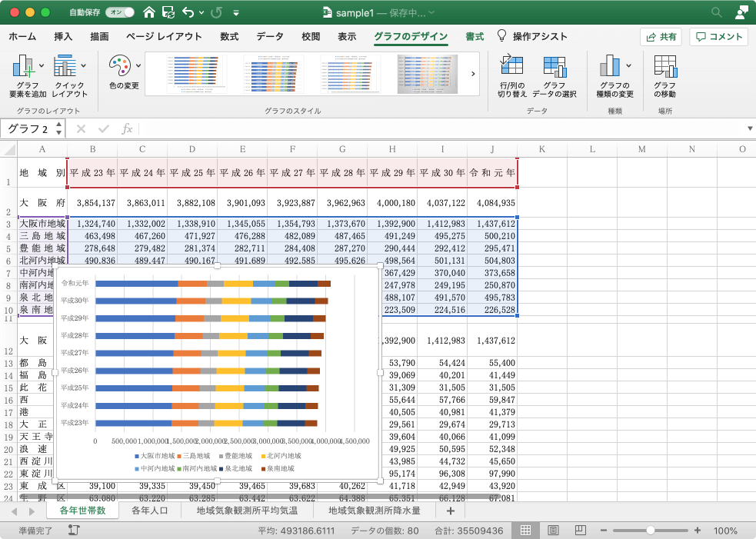Click the Home icon in title bar
Image resolution: width=756 pixels, height=539 pixels.
coord(149,13)
